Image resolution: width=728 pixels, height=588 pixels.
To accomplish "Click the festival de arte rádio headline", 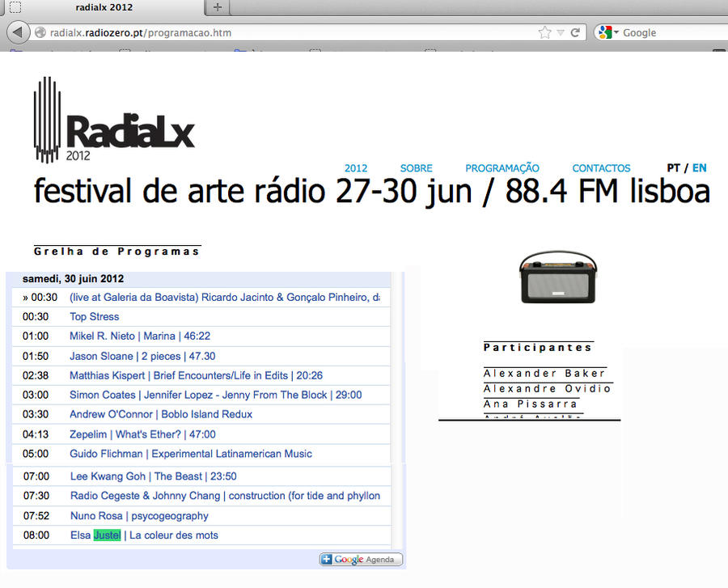I will (x=372, y=191).
